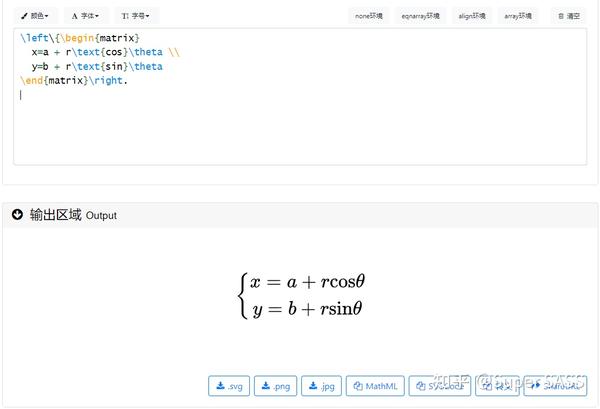Download the formula as .svg
Screen dimensions: 600x409
coord(229,386)
